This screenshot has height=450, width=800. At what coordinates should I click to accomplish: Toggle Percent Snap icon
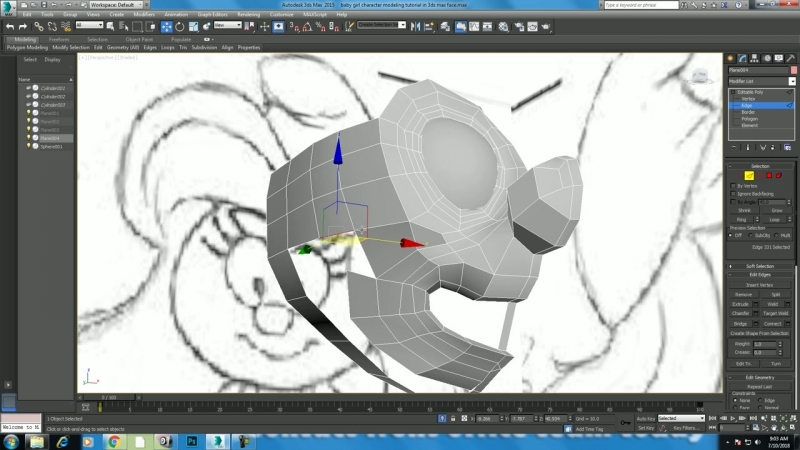point(320,27)
